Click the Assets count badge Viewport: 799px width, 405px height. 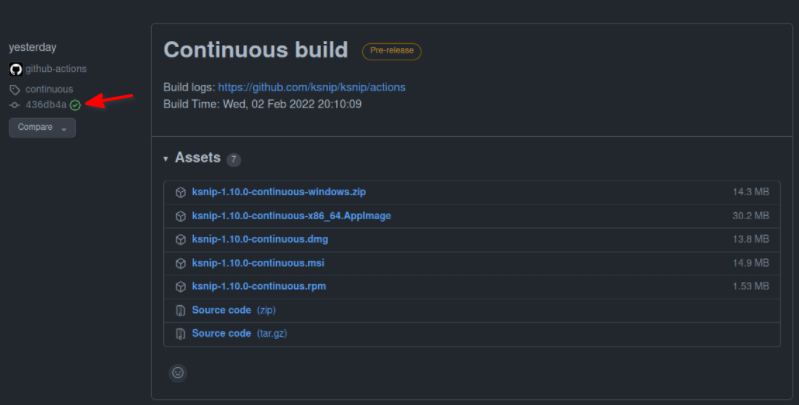[x=233, y=159]
